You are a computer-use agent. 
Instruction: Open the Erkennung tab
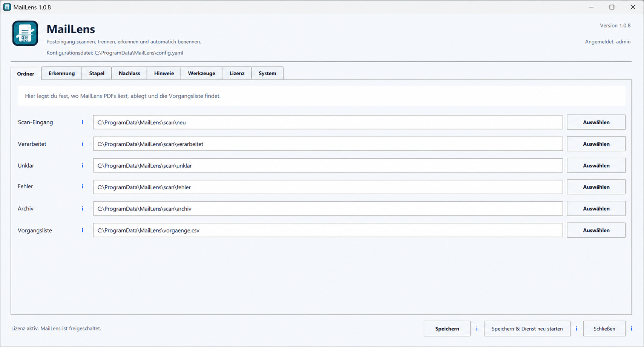61,73
